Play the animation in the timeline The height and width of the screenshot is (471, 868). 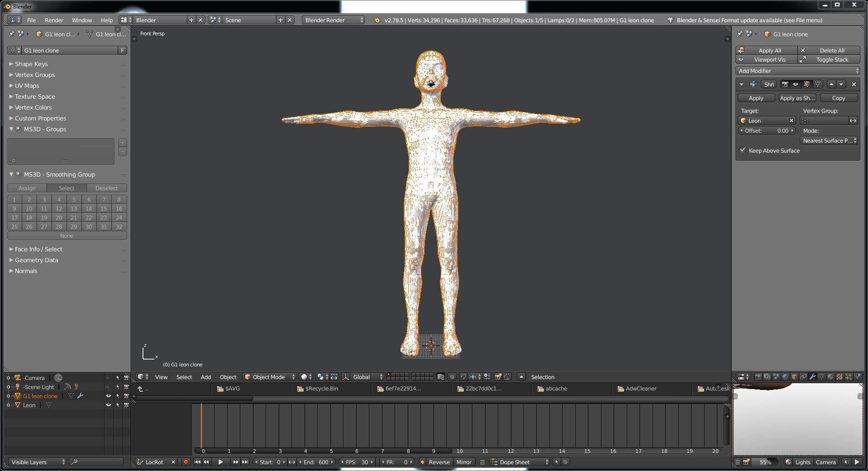(220, 462)
